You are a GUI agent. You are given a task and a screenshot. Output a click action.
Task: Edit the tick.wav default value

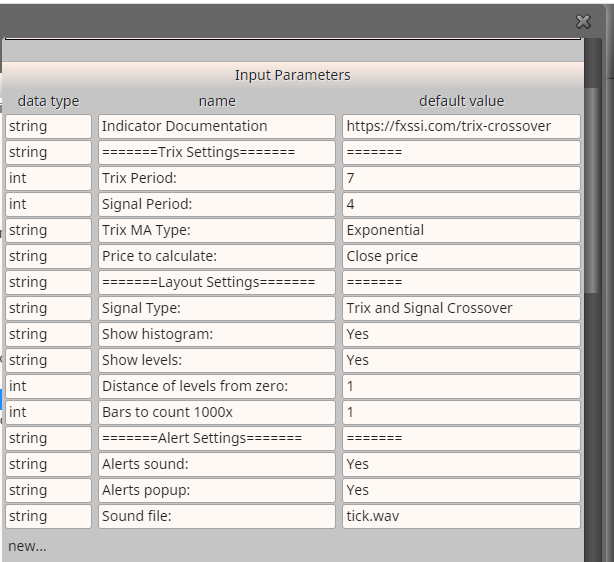461,516
